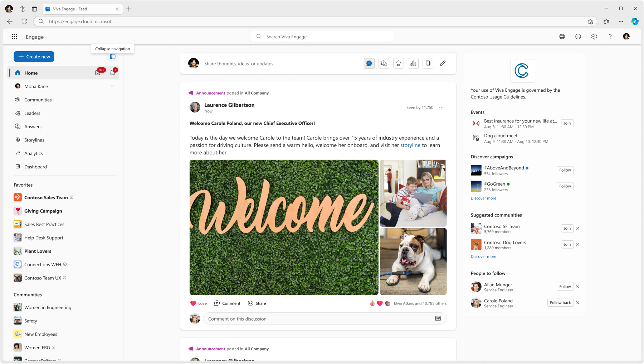Dismiss the Contoso Dog Lovers suggestion

pyautogui.click(x=578, y=245)
